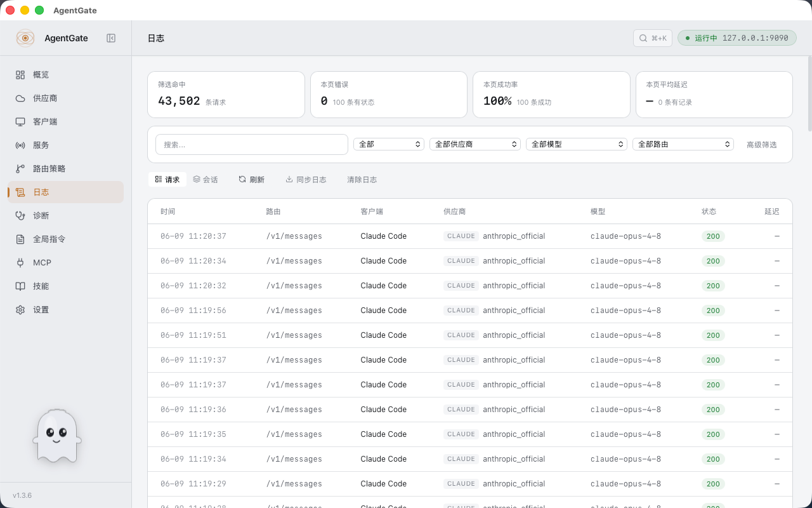The width and height of the screenshot is (812, 508).
Task: Click the 日志 scroll icon
Action: coord(20,192)
